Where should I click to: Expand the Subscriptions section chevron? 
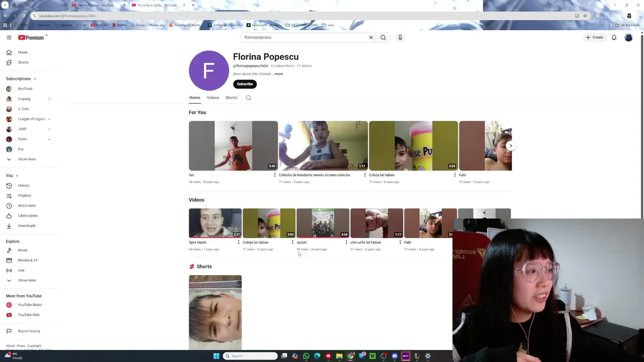coord(35,79)
